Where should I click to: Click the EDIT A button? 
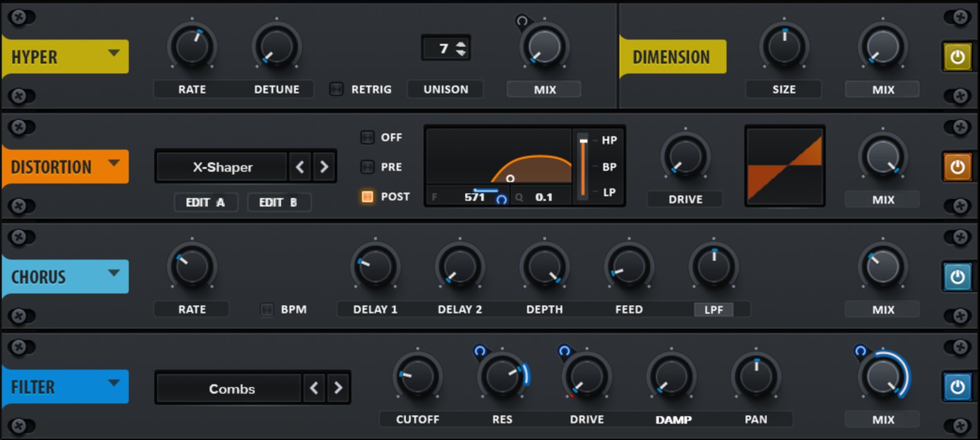[206, 202]
